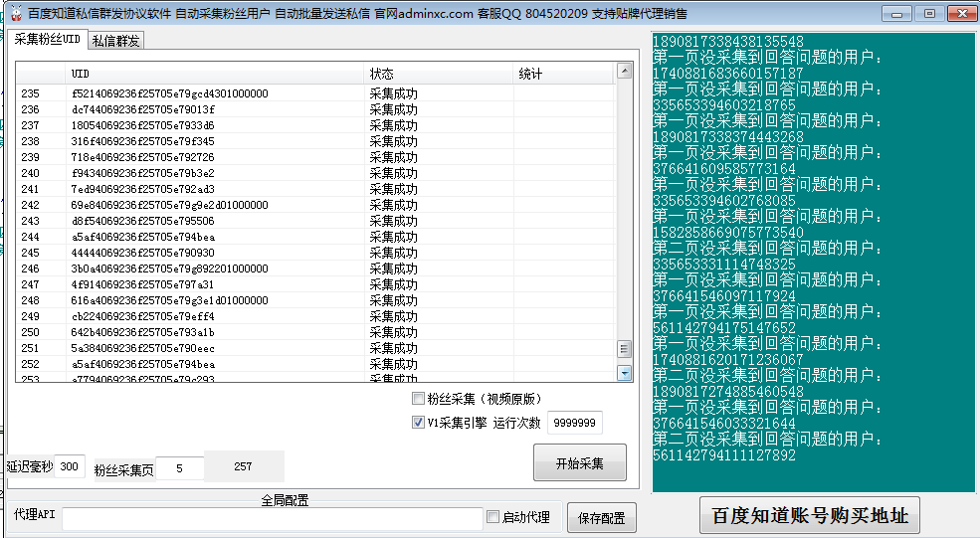Screen dimensions: 980x538
Task: Close the application window
Action: pyautogui.click(x=959, y=13)
